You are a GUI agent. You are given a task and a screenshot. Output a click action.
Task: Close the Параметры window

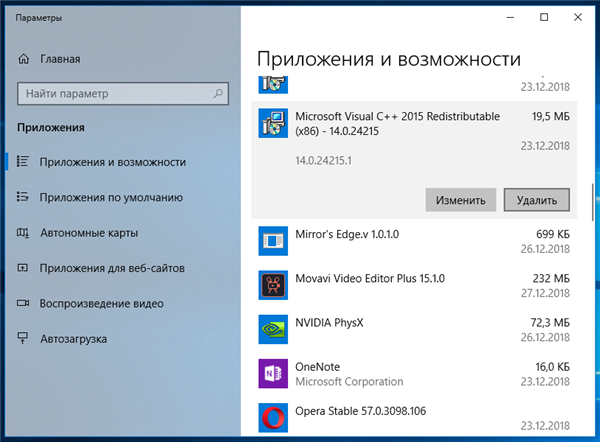(x=578, y=17)
